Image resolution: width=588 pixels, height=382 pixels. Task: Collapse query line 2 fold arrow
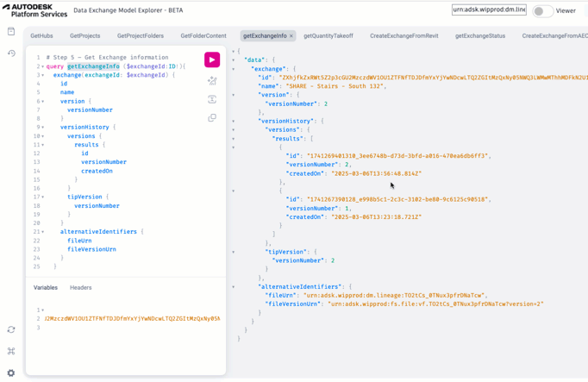43,66
